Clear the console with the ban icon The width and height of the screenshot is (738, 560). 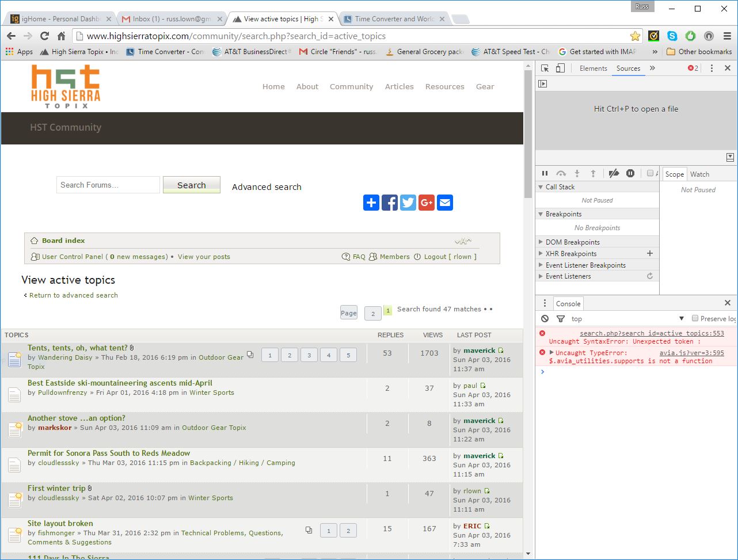coord(545,318)
